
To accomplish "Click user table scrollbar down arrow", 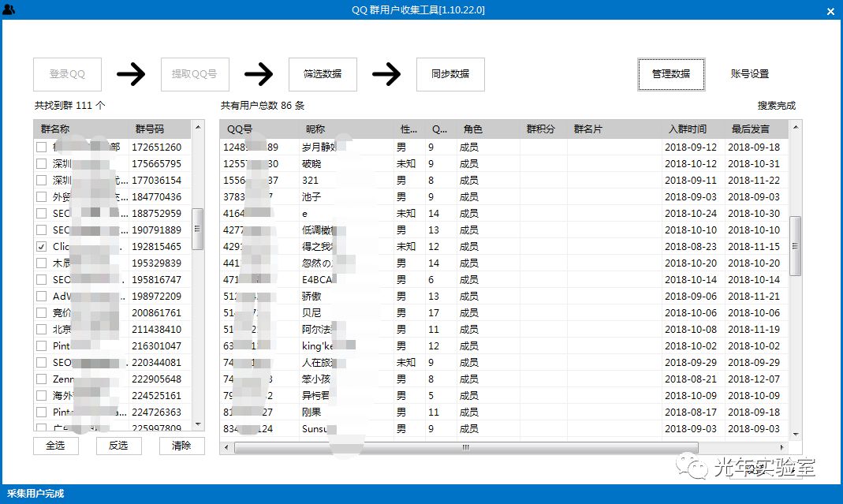I will [x=795, y=434].
